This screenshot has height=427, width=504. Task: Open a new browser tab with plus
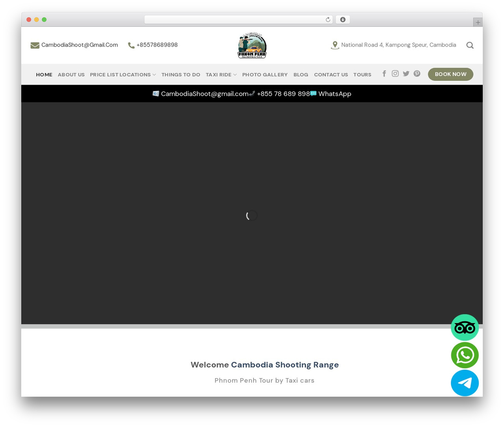coord(478,22)
